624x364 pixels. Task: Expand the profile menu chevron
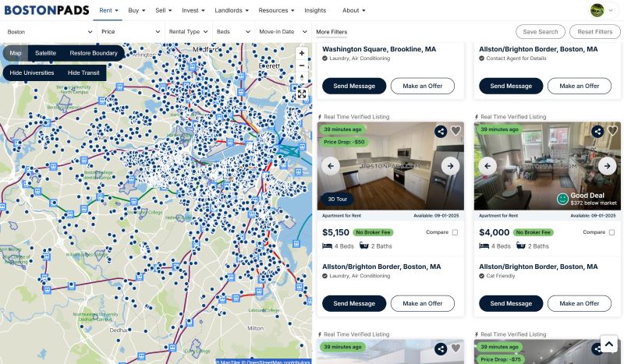[611, 10]
